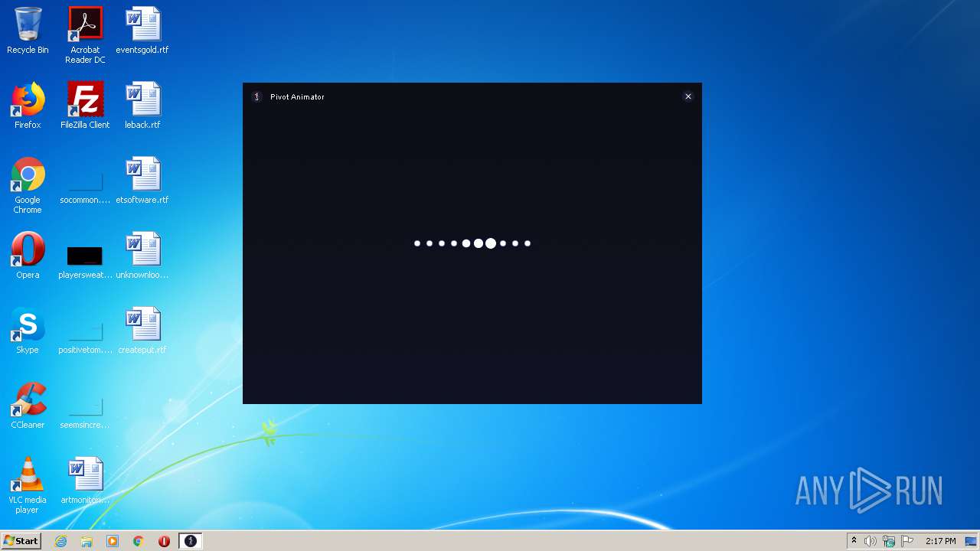Select the Opera desktop shortcut
Screen dimensions: 980x551
click(x=28, y=256)
